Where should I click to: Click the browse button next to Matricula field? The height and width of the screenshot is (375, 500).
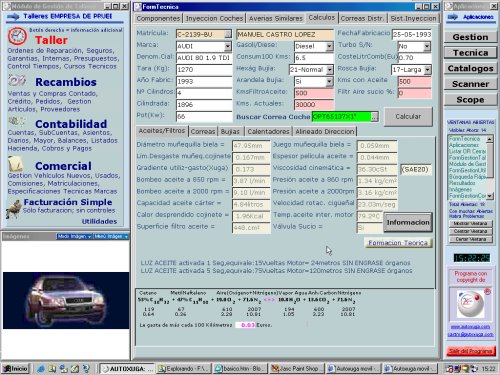[x=228, y=34]
